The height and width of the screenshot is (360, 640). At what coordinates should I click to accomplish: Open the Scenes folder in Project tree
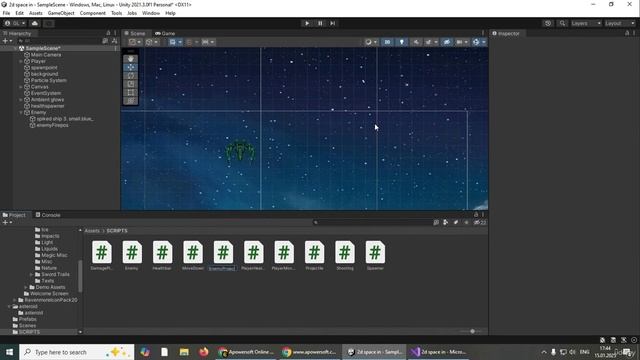tap(27, 326)
